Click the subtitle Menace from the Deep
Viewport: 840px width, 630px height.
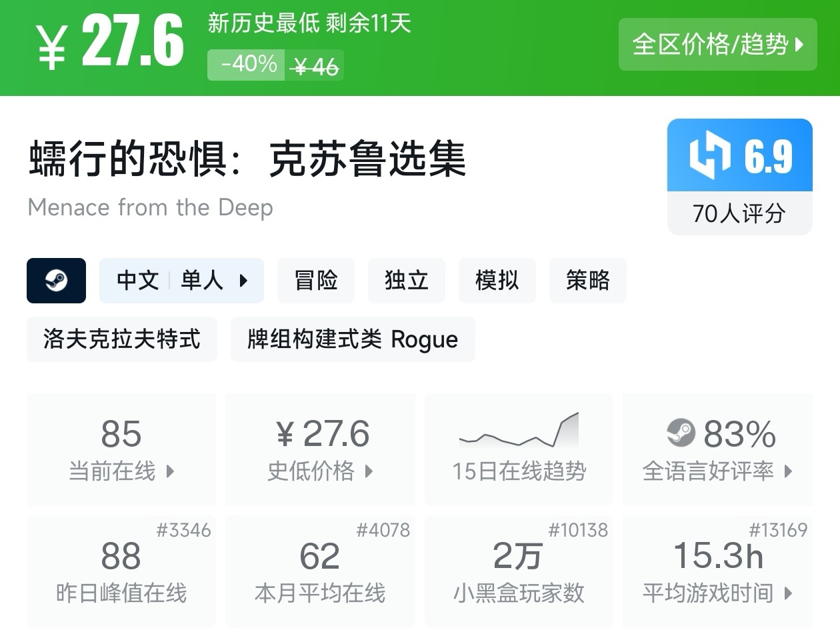click(151, 207)
